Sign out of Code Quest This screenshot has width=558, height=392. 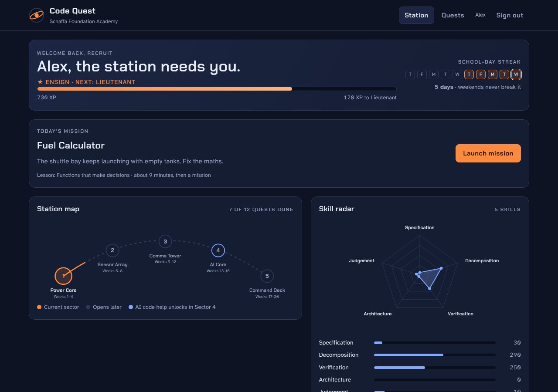510,15
